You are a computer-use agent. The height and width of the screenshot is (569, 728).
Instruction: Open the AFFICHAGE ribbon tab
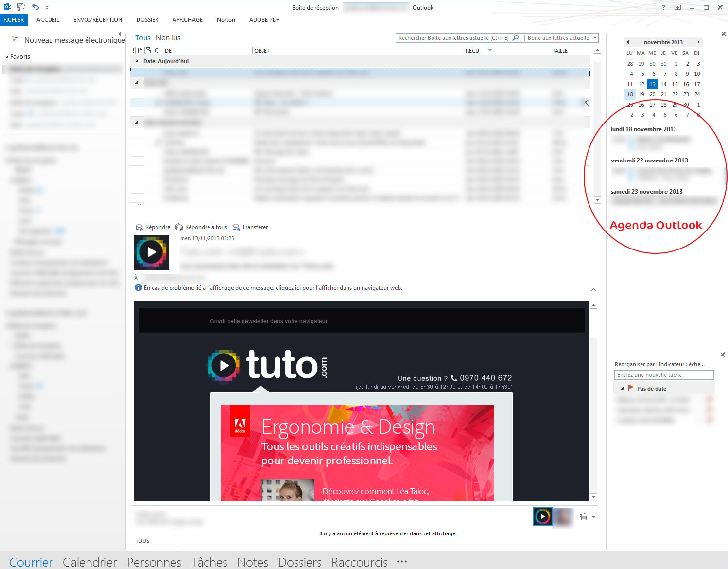click(x=187, y=20)
